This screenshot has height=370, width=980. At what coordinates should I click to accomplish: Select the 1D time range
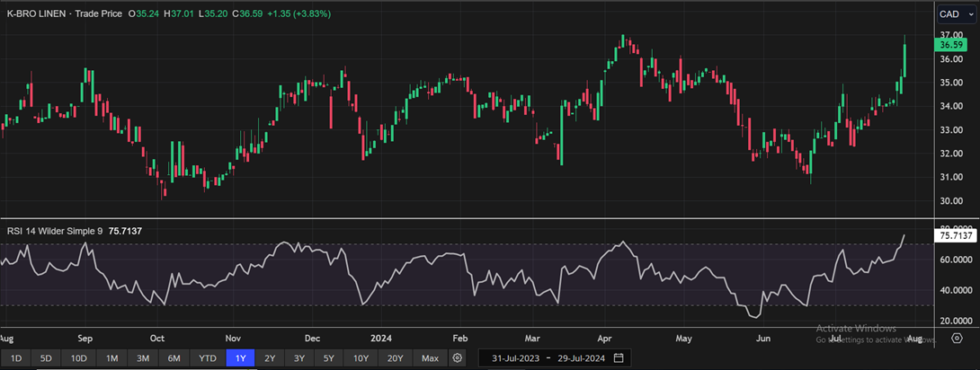pyautogui.click(x=16, y=358)
